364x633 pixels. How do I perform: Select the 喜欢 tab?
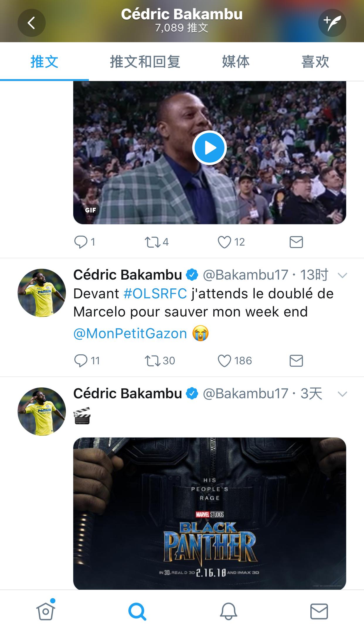(x=315, y=62)
